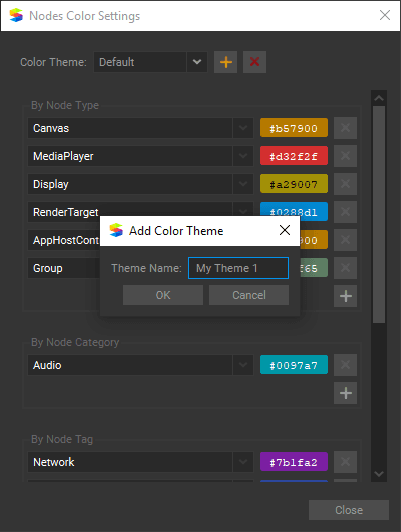Cancel the Add Color Theme dialog
The width and height of the screenshot is (401, 532).
pos(249,295)
